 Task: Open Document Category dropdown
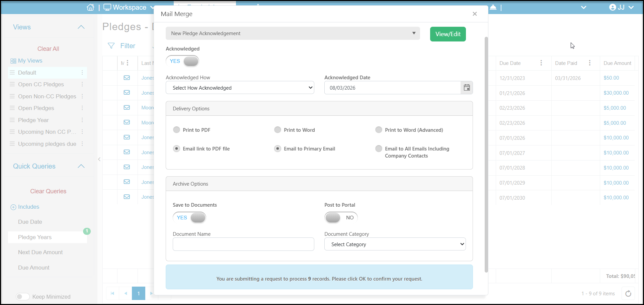tap(395, 244)
